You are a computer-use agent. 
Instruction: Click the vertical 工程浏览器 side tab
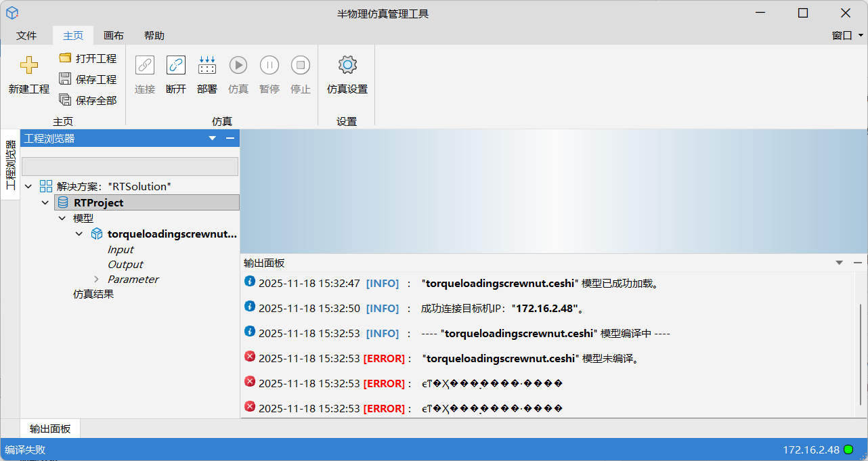[x=10, y=164]
